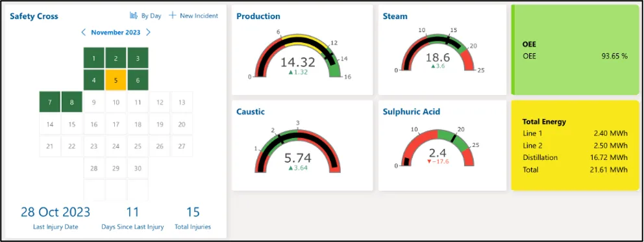The height and width of the screenshot is (242, 644).
Task: Select day 8 green cell
Action: (x=72, y=102)
